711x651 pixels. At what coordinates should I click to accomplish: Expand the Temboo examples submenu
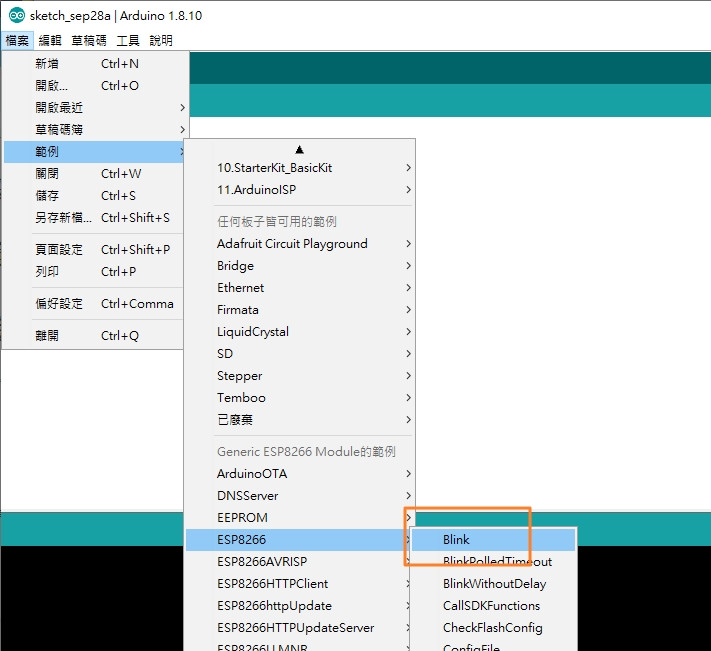pos(299,398)
